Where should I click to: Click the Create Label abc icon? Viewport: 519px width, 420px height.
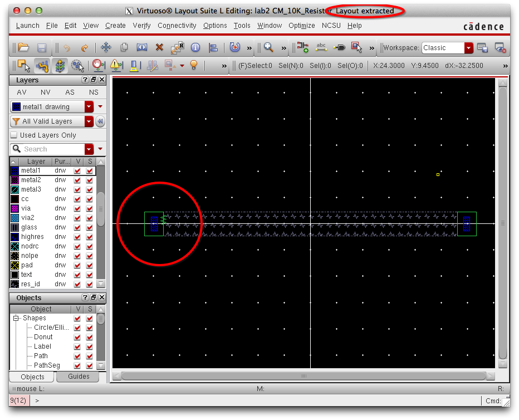[321, 48]
